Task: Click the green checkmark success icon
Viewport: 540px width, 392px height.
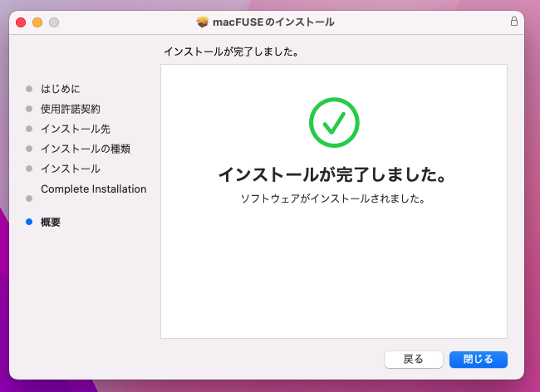Action: pyautogui.click(x=334, y=122)
